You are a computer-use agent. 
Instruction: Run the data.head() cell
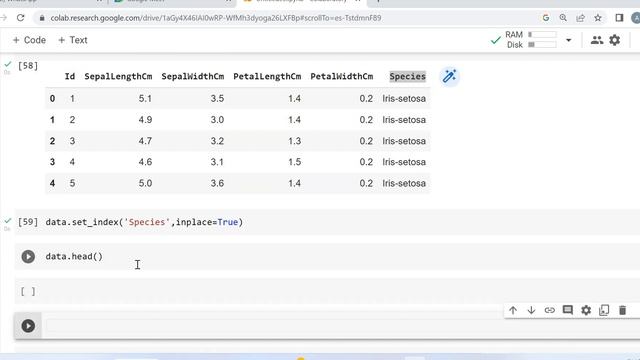28,257
